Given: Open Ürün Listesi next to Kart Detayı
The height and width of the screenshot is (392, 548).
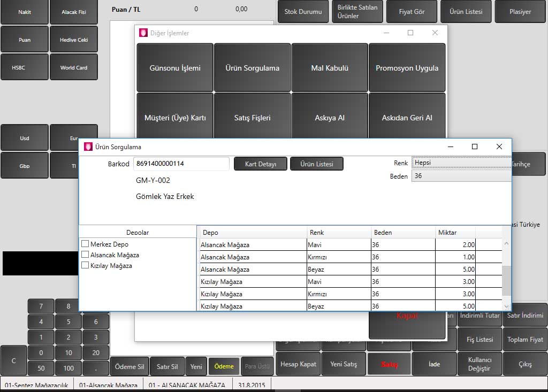Looking at the screenshot, I should 317,164.
